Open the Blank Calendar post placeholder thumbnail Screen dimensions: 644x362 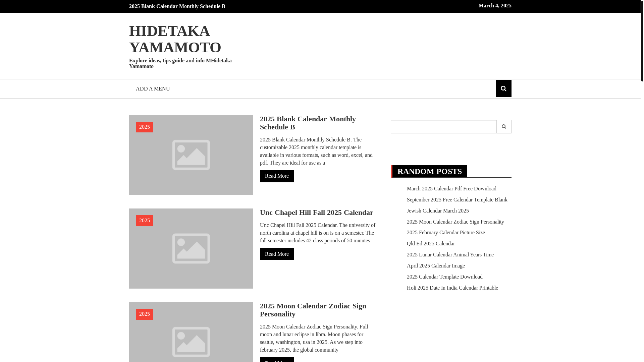[x=191, y=155]
